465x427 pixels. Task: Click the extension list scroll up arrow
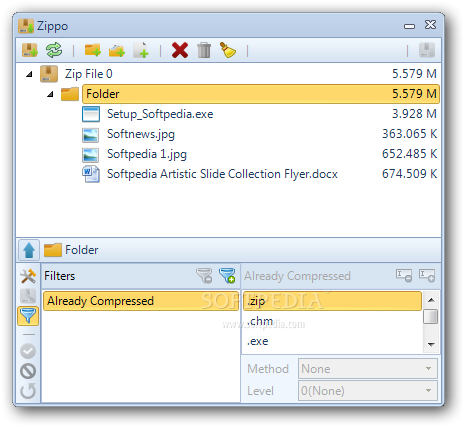tap(431, 300)
